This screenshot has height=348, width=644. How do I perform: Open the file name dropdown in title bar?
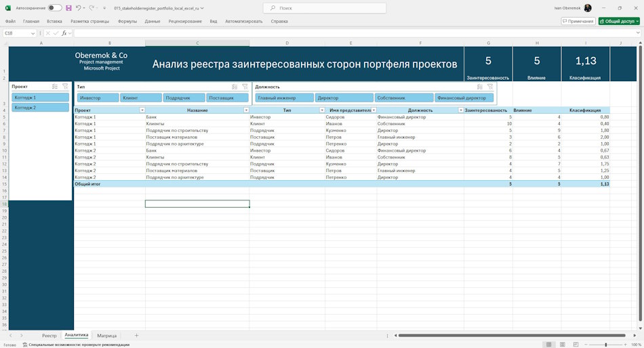coord(202,8)
